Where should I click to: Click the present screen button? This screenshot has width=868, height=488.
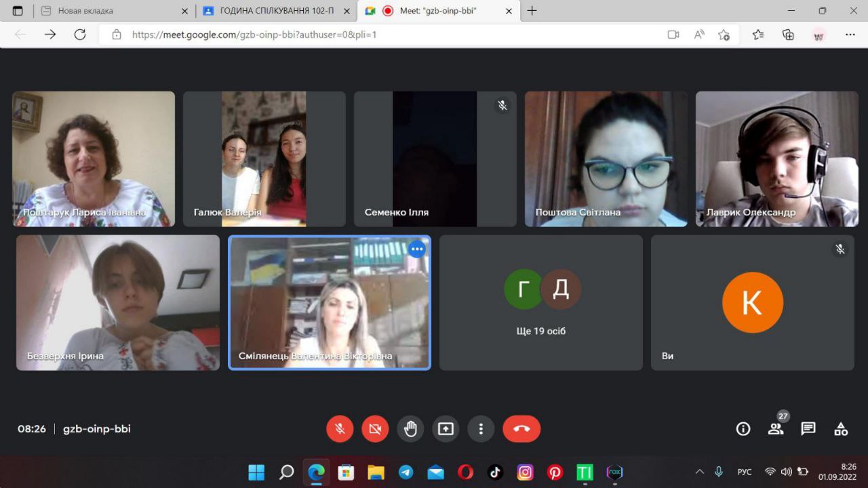pyautogui.click(x=446, y=429)
